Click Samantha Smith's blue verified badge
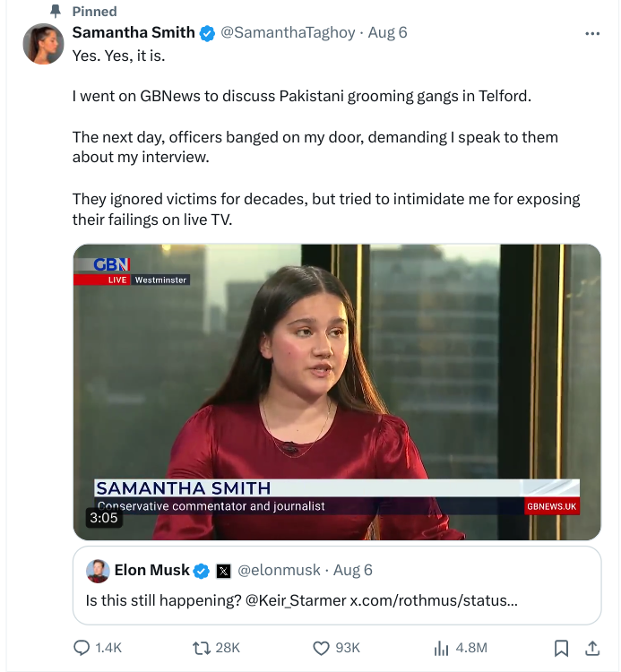Viewport: 621px width, 672px height. click(207, 33)
